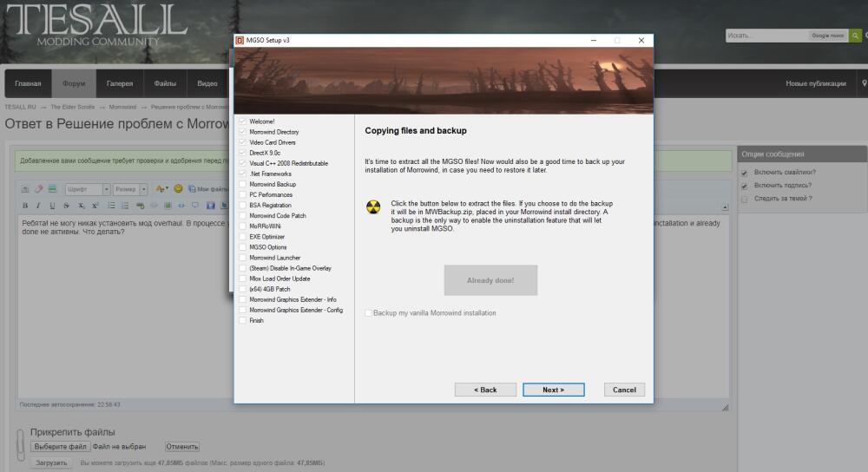Click into the Искать search field

[767, 36]
